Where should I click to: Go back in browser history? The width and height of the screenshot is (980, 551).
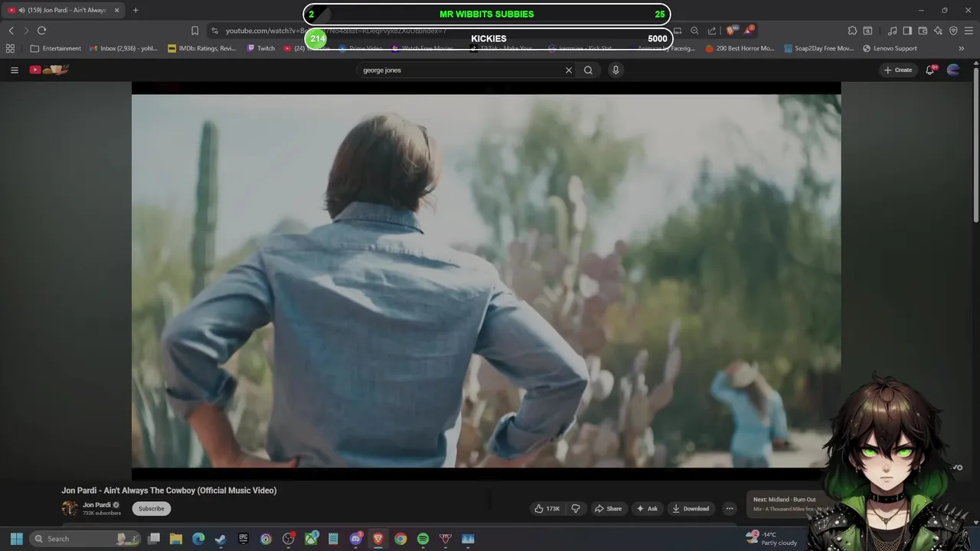(11, 31)
